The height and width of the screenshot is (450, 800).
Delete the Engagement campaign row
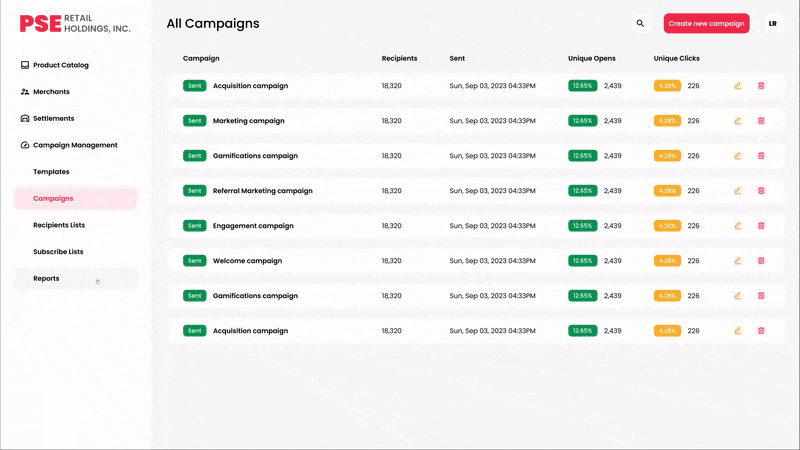pyautogui.click(x=761, y=226)
